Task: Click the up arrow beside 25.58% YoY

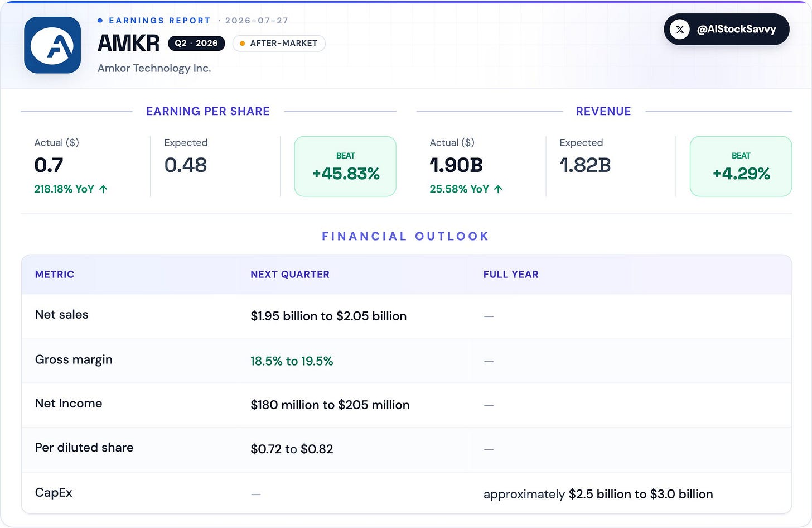Action: 498,189
